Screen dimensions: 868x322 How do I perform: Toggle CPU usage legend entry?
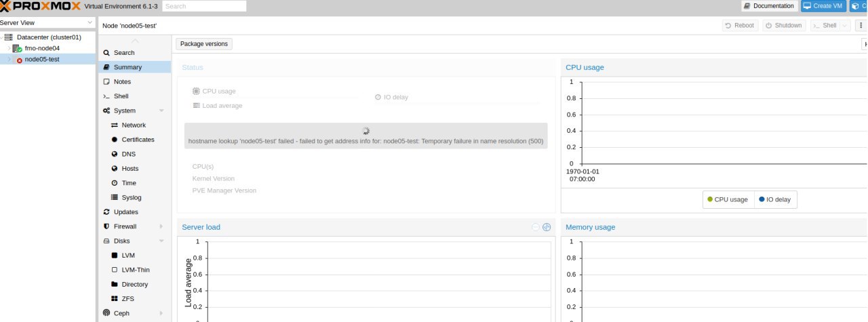(728, 199)
